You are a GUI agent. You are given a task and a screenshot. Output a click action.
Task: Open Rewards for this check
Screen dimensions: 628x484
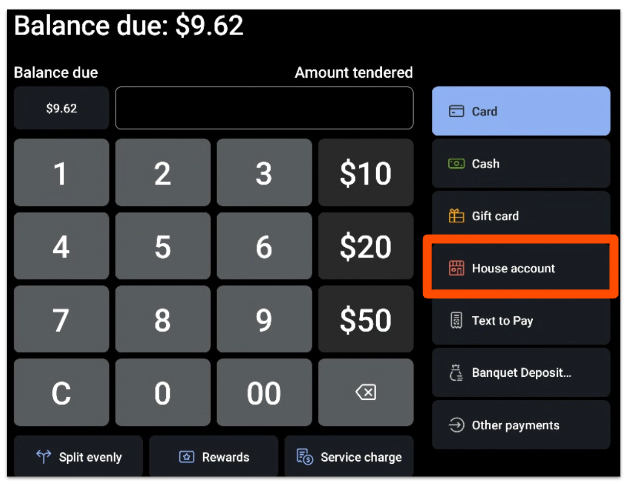[x=214, y=457]
